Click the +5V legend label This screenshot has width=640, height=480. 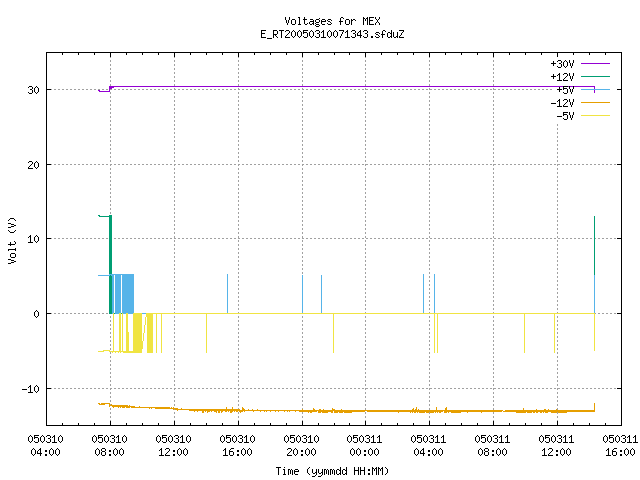pyautogui.click(x=565, y=90)
